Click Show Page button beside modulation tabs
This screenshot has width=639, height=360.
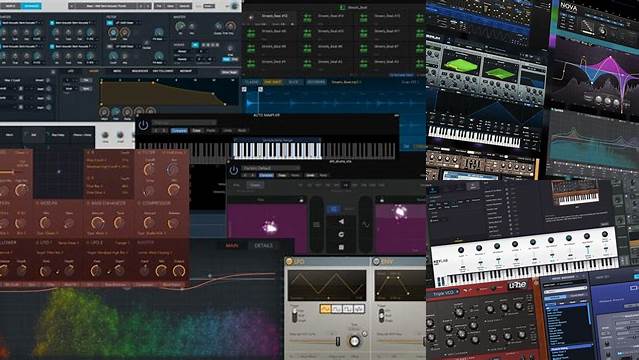(x=229, y=72)
